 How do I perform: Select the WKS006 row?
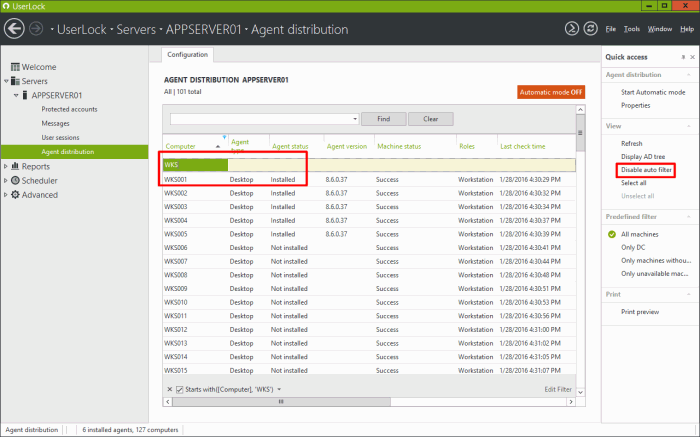(x=369, y=248)
